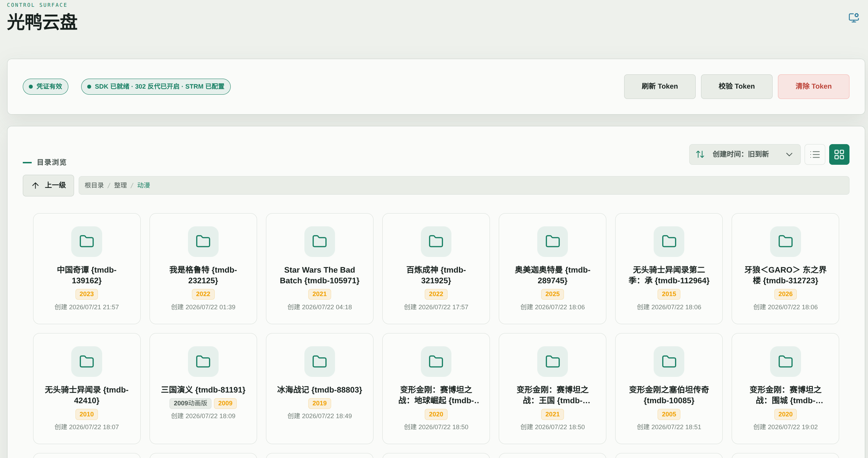Click the 奥美迦奥特曼 {tmdb-289745} title
Viewport: 868px width, 458px height.
[553, 275]
